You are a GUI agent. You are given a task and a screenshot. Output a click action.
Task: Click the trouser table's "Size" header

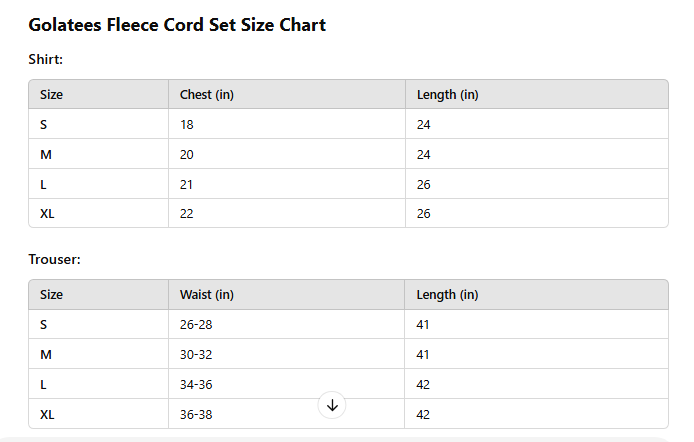coord(52,295)
